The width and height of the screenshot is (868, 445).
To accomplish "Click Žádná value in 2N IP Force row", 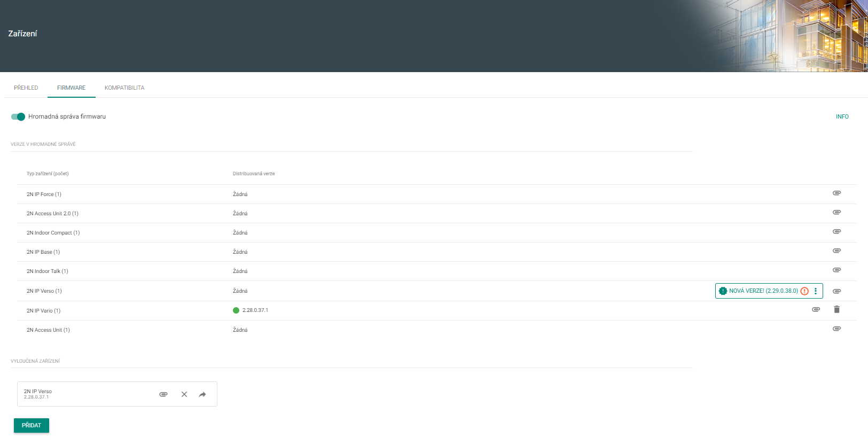I will click(x=240, y=194).
